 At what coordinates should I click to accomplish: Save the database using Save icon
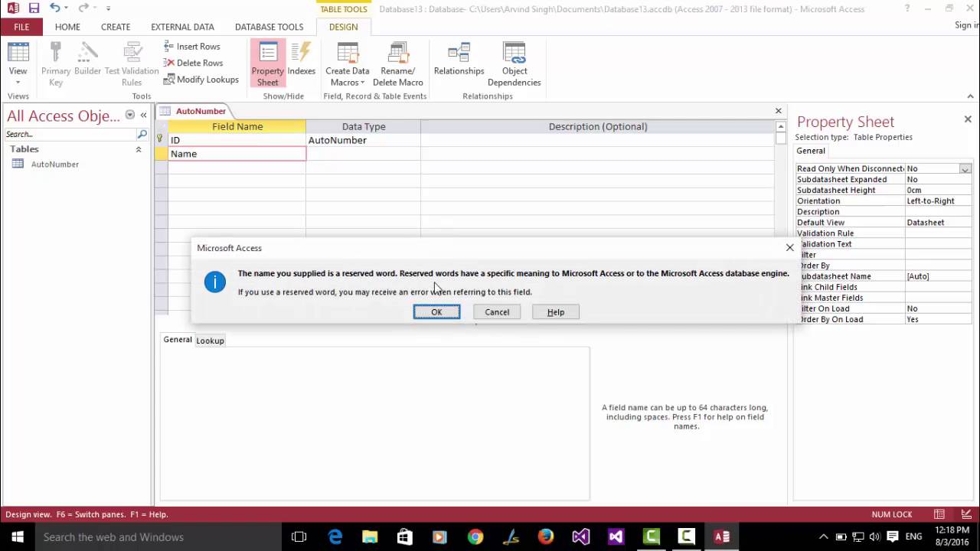pyautogui.click(x=34, y=8)
